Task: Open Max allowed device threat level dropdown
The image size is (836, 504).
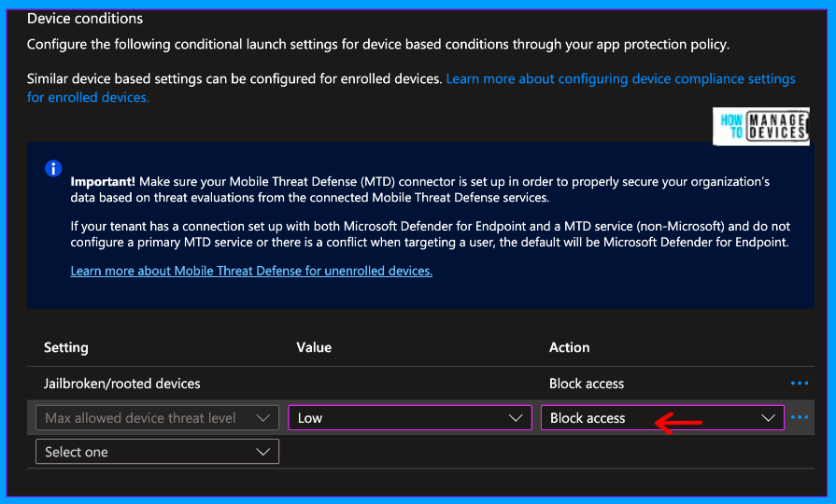Action: [x=157, y=418]
